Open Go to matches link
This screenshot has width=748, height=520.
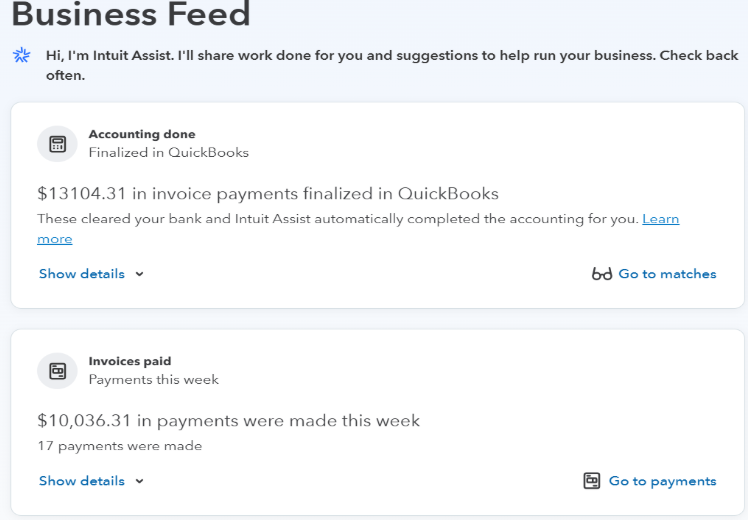pyautogui.click(x=667, y=274)
